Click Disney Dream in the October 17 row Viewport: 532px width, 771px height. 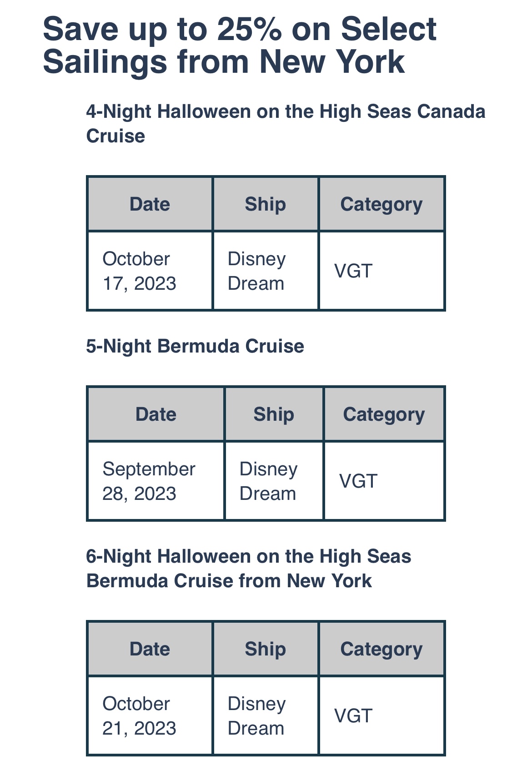coord(256,271)
